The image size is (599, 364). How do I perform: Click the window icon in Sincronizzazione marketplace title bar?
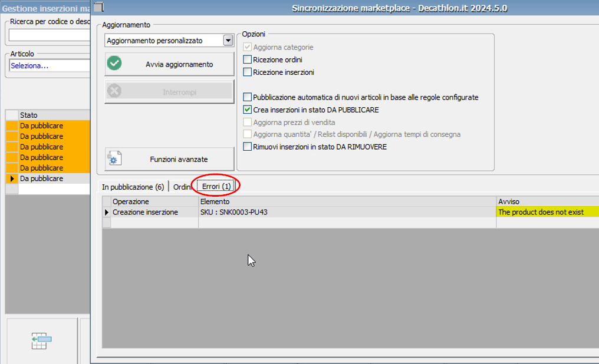[x=99, y=7]
